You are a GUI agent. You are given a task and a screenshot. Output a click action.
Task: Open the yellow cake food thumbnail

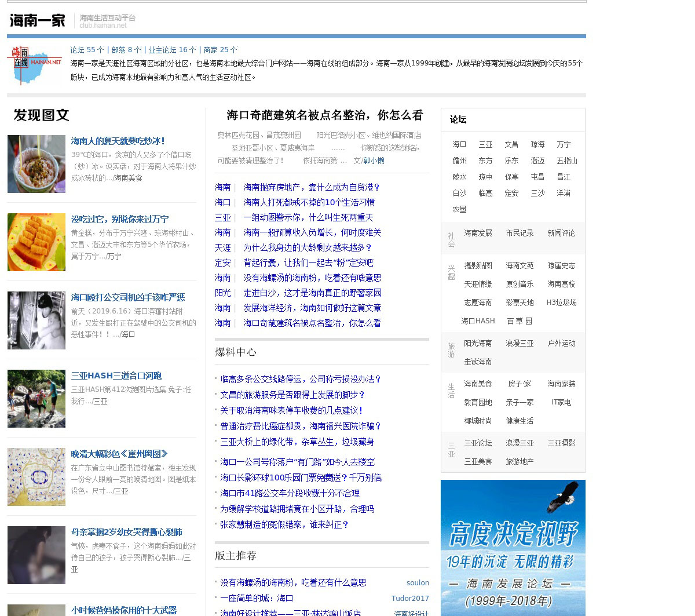click(36, 242)
